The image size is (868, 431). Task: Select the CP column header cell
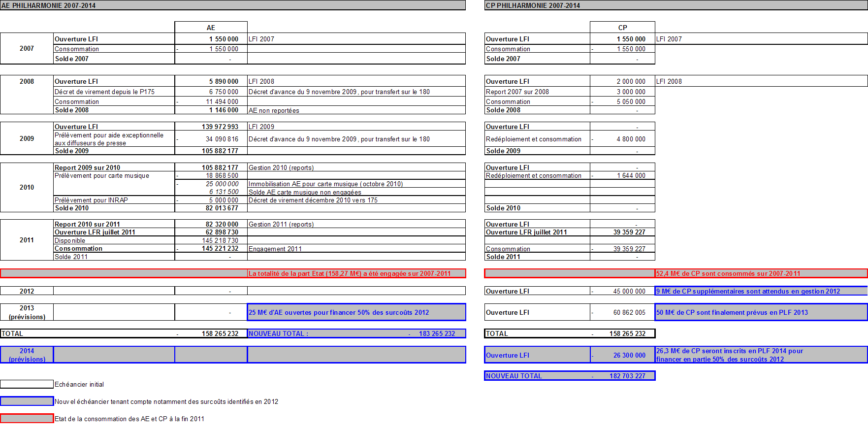622,28
